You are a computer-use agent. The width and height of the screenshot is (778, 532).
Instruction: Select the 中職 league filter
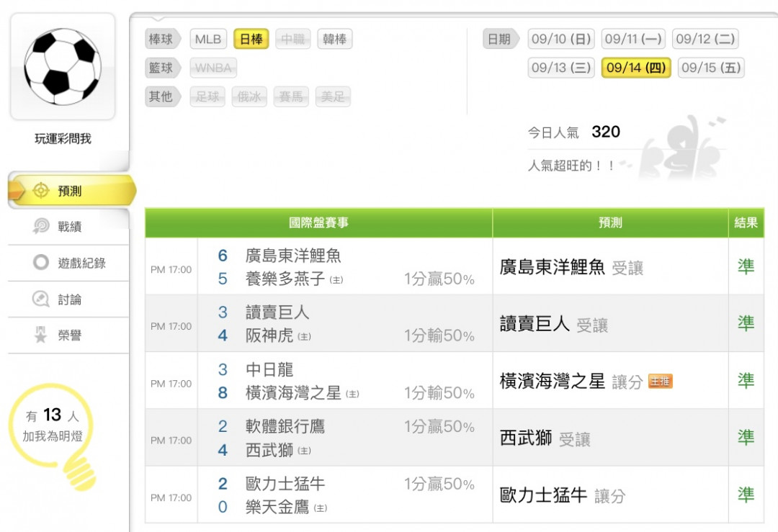pos(292,39)
